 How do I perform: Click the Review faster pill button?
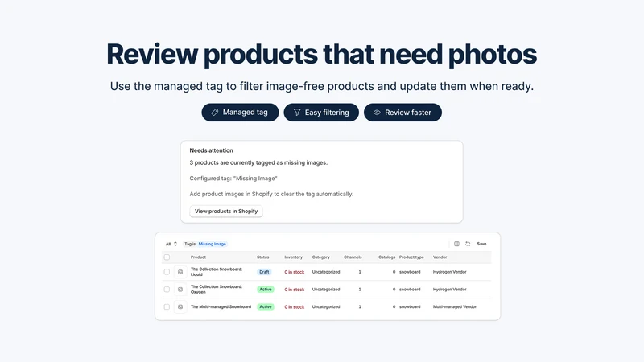[402, 112]
